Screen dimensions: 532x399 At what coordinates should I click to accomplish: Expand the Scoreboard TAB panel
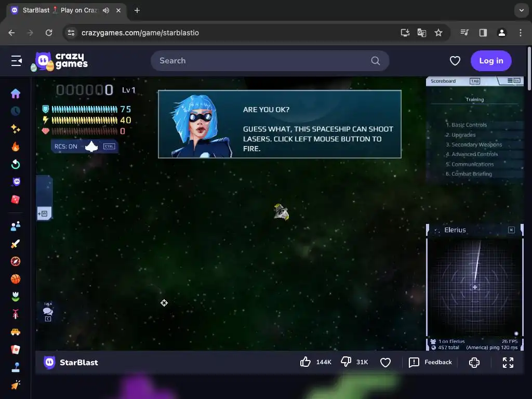tap(475, 81)
